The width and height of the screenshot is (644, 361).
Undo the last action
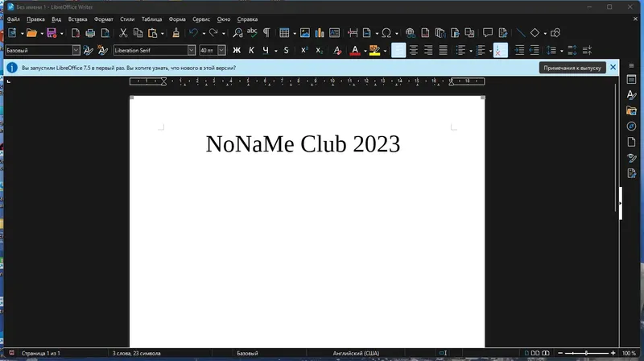point(193,33)
